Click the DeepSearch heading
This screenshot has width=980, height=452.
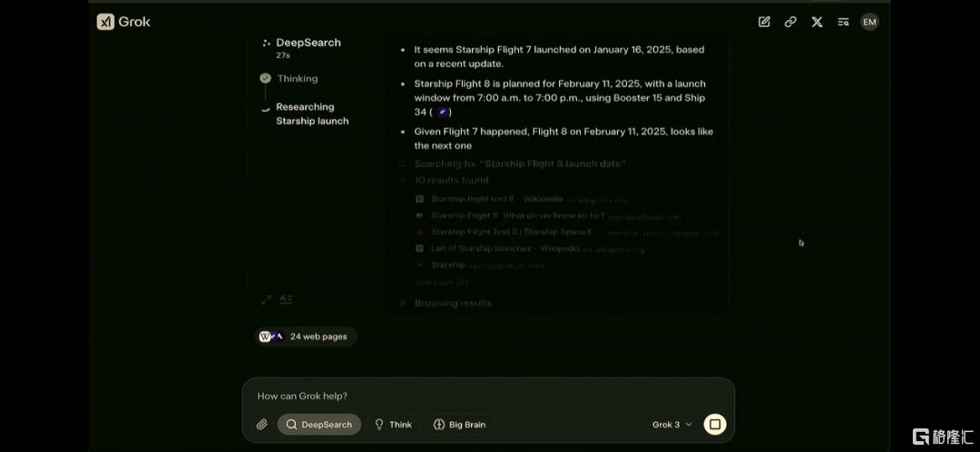[x=309, y=43]
